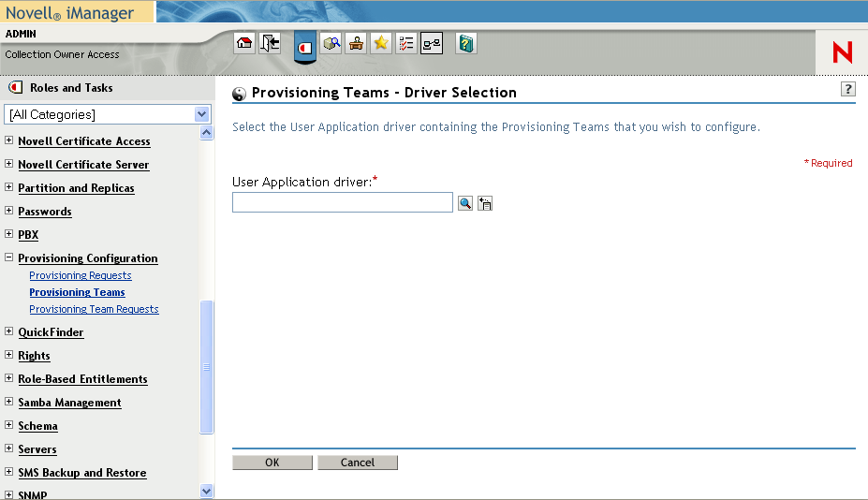868x500 pixels.
Task: Click the Exit door icon in toolbar
Action: (271, 43)
